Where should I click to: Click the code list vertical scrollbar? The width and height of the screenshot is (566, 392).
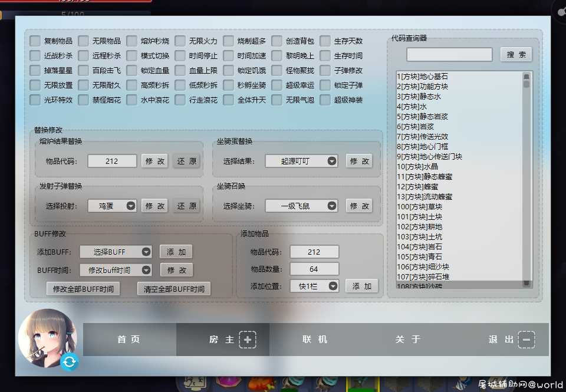pyautogui.click(x=526, y=180)
